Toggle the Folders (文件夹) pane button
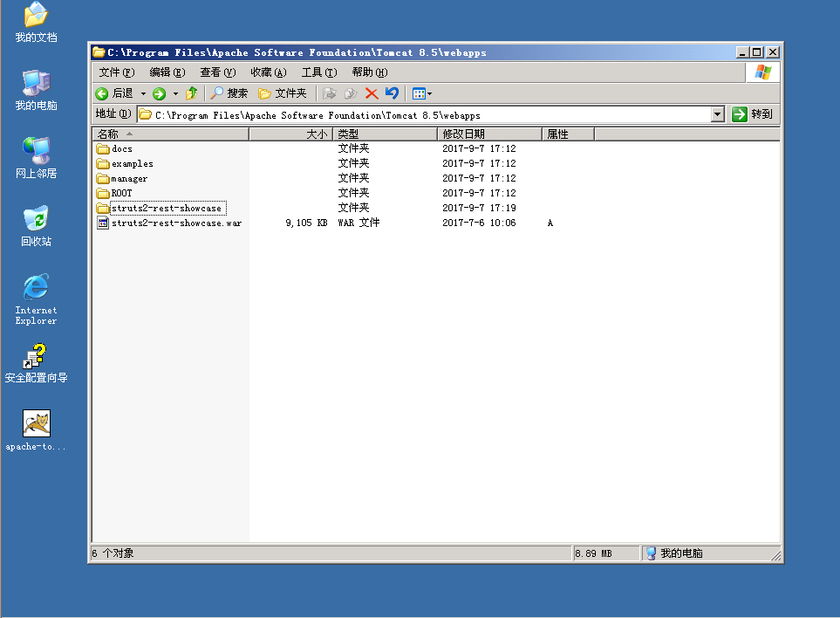 [x=283, y=93]
